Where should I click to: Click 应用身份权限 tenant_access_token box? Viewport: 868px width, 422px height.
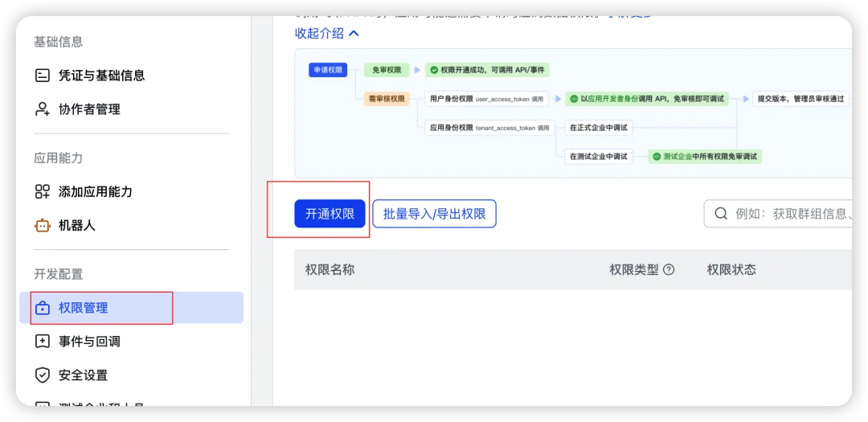pyautogui.click(x=489, y=127)
